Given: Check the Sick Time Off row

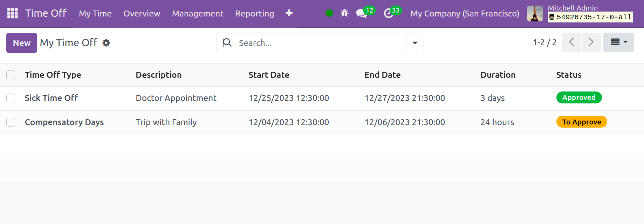Looking at the screenshot, I should 11,98.
